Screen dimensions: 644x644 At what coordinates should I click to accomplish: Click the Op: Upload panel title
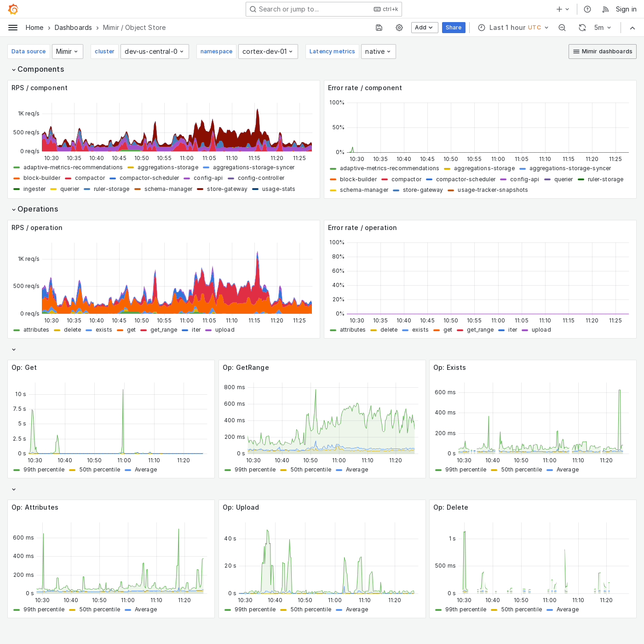click(241, 507)
